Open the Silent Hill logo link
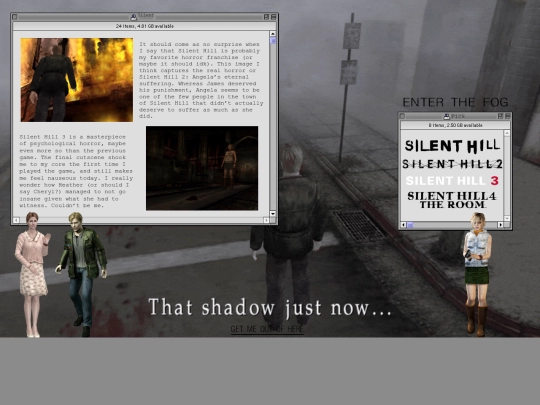The width and height of the screenshot is (540, 405). [x=452, y=146]
